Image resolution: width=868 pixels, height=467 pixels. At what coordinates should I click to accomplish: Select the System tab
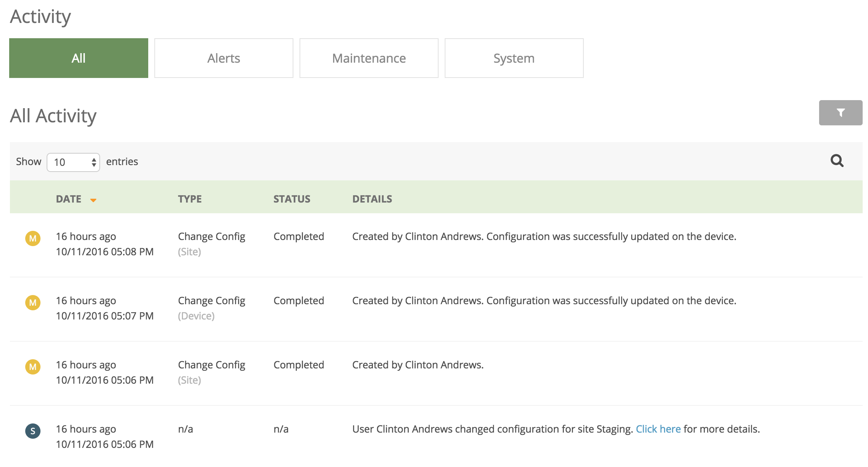(514, 58)
